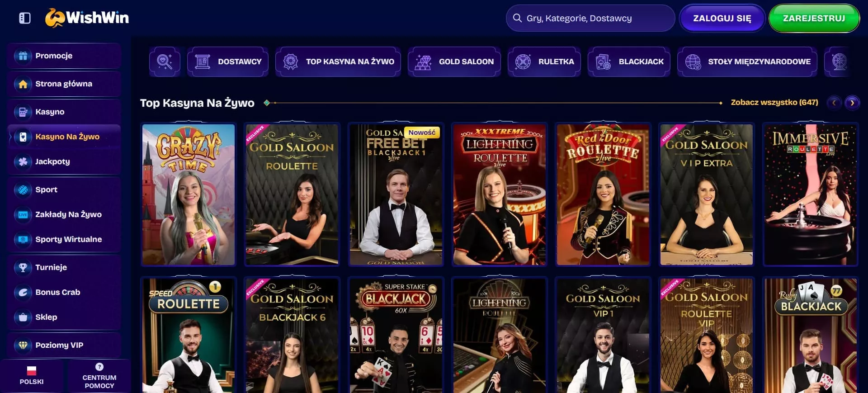Select the RULETKA category tab
The image size is (868, 393).
544,62
